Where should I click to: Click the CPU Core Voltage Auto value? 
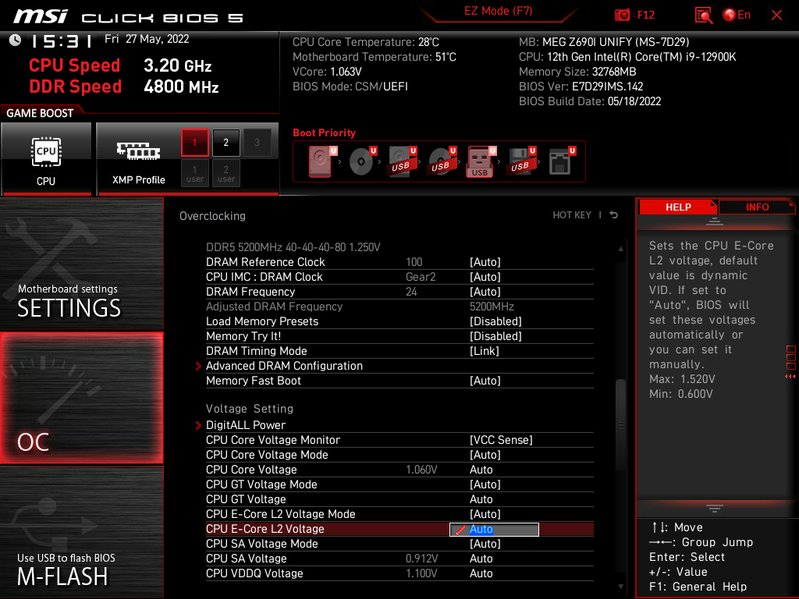coord(481,470)
